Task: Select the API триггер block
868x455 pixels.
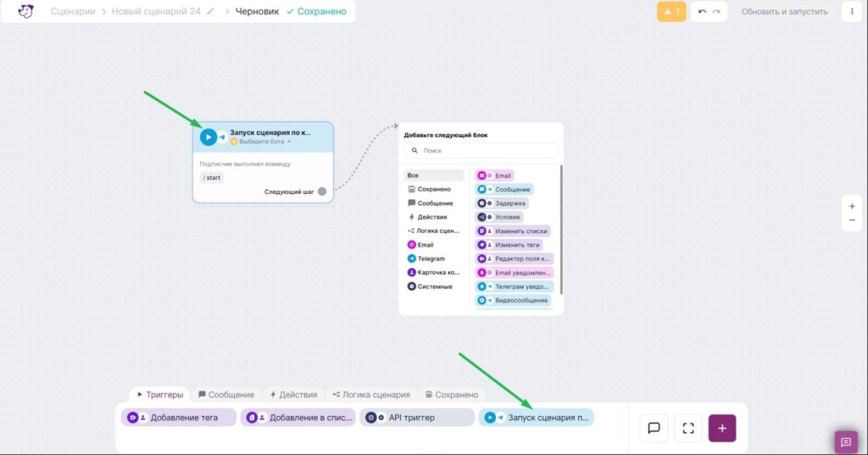Action: point(417,418)
